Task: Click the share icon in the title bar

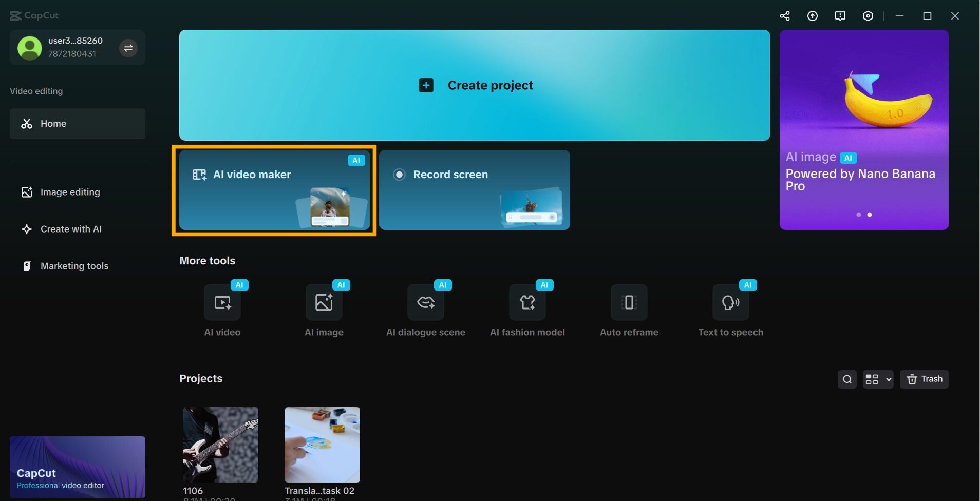Action: [x=785, y=16]
